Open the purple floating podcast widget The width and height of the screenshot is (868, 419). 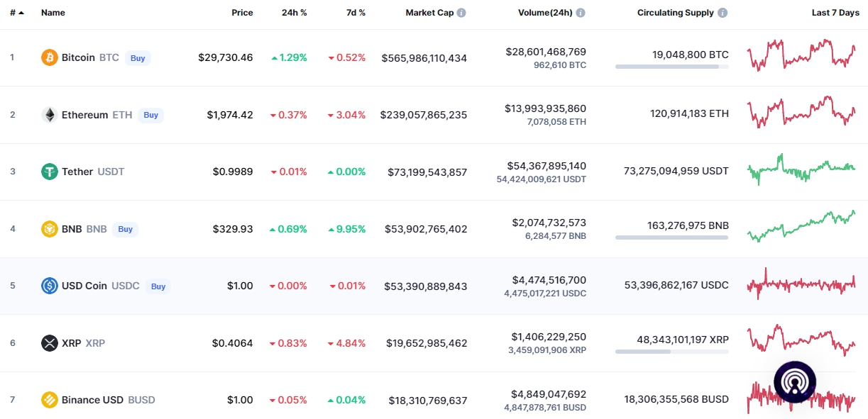[795, 382]
